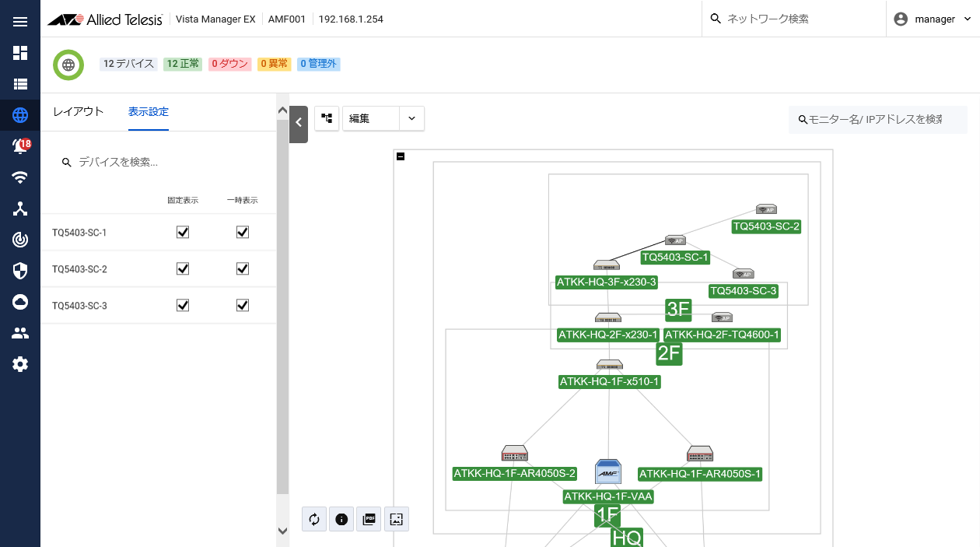This screenshot has width=980, height=547.
Task: Open the security shield icon in sidebar
Action: [20, 271]
